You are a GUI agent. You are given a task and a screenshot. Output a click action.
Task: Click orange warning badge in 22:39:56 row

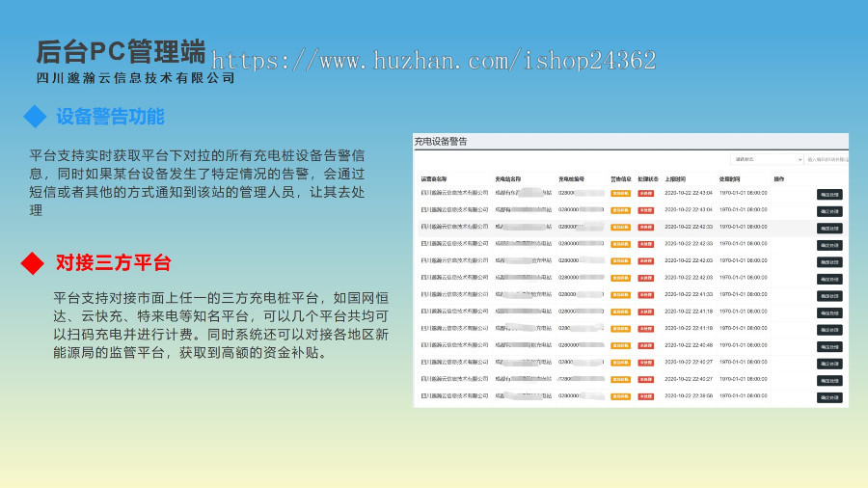(620, 396)
